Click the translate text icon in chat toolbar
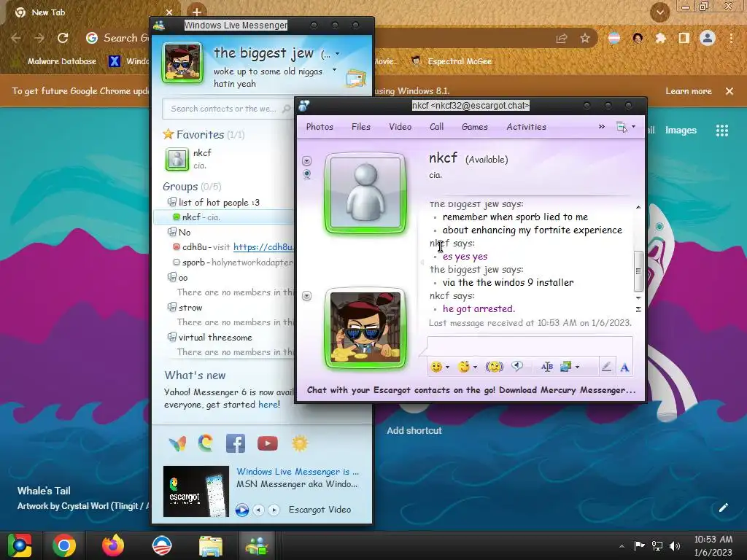Screen dimensions: 747x560 (547, 367)
